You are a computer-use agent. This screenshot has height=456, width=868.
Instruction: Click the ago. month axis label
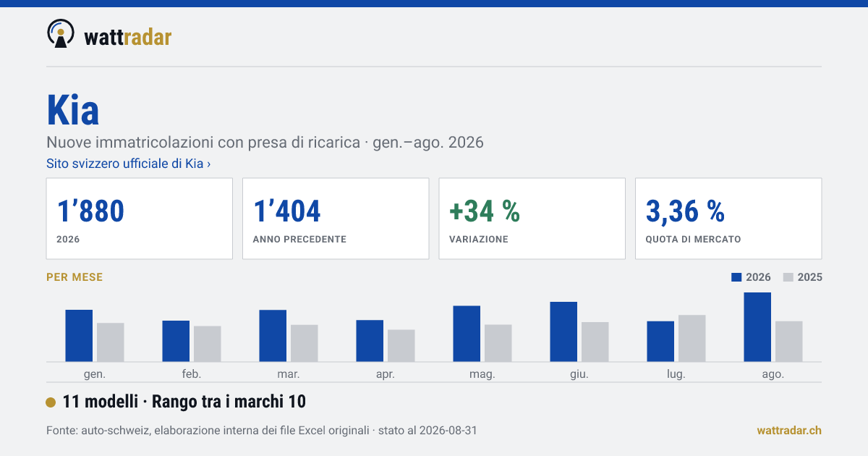point(773,374)
